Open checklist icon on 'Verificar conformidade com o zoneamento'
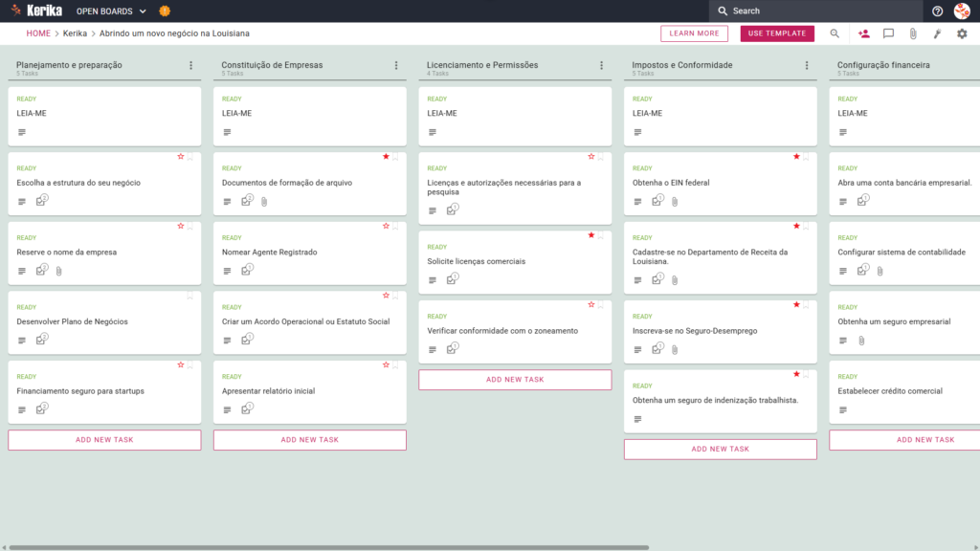Screen dimensions: 980x551 point(452,348)
